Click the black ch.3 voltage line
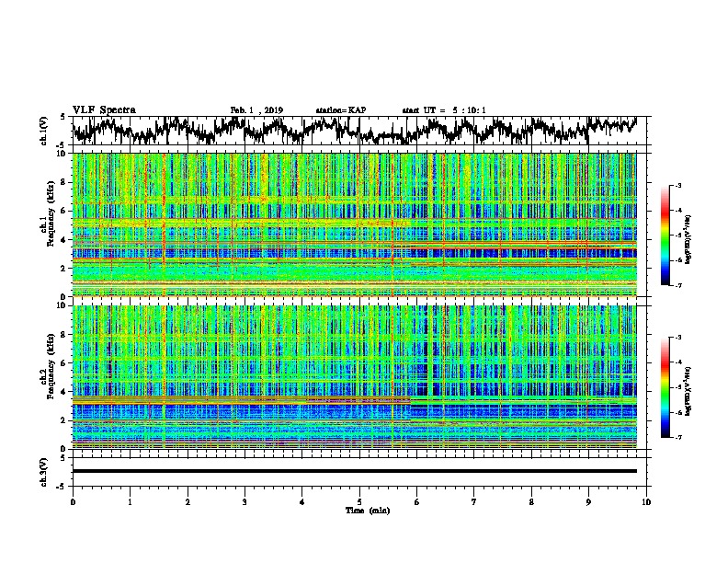 click(x=354, y=471)
